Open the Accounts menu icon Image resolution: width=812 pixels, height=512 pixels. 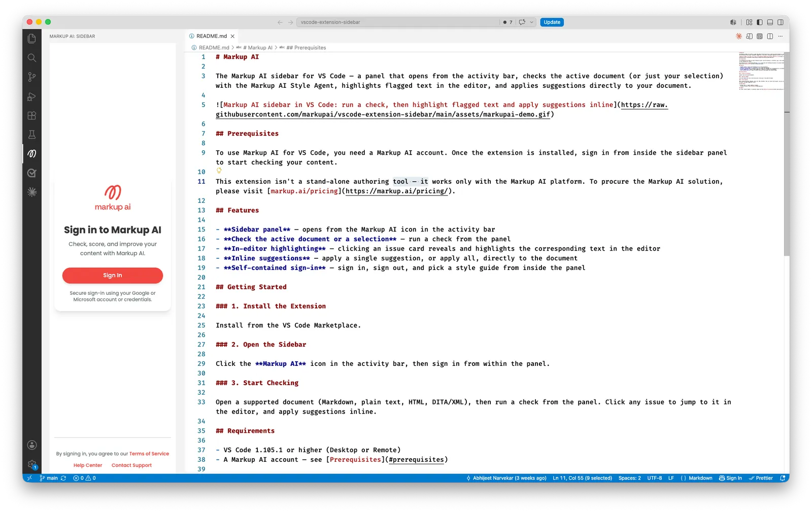coord(32,445)
